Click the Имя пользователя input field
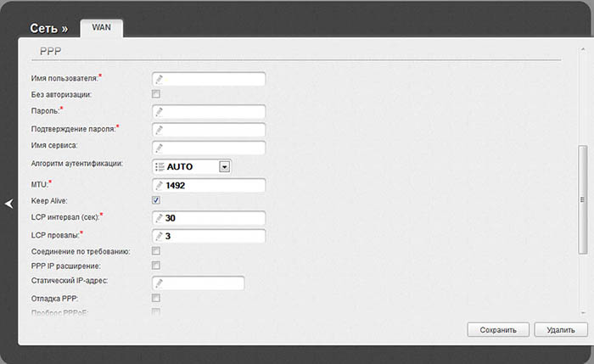This screenshot has height=364, width=594. [209, 79]
